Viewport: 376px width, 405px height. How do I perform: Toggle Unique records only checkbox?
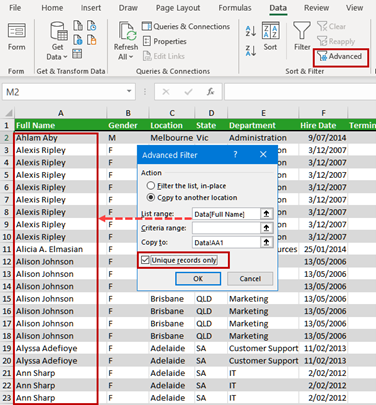tap(145, 260)
